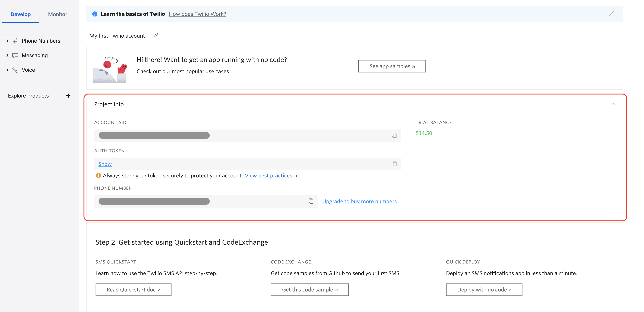
Task: Click the AUTH TOKEN label
Action: point(109,151)
